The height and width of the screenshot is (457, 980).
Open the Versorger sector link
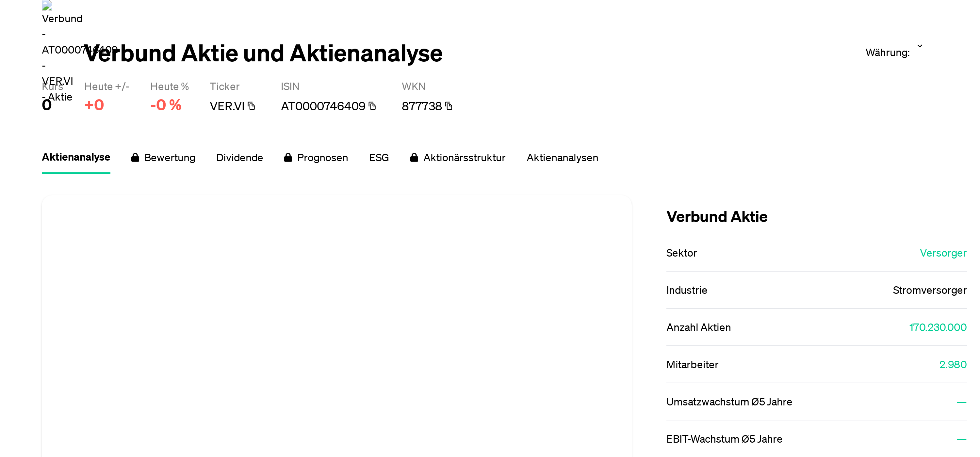point(943,253)
